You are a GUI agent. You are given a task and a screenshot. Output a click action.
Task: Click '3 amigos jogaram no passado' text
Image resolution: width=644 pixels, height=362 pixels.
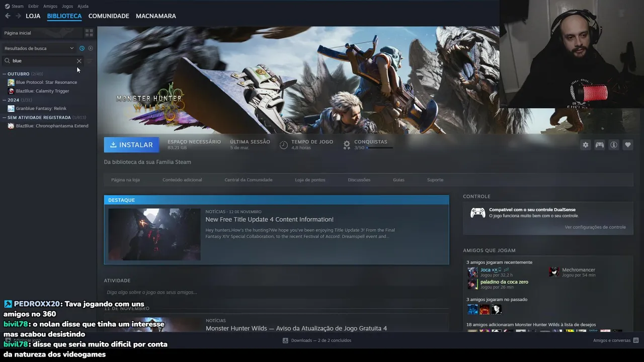tap(497, 300)
